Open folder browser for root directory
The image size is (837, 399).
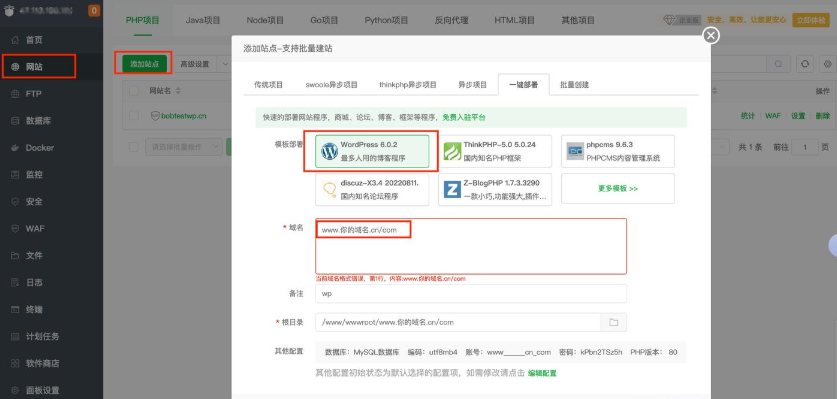pyautogui.click(x=614, y=322)
